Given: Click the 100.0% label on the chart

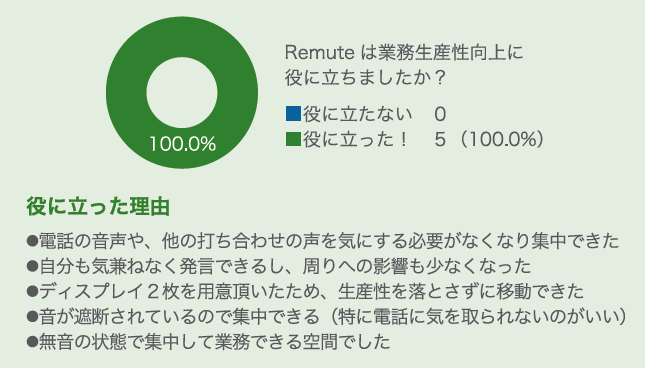Looking at the screenshot, I should click(182, 144).
